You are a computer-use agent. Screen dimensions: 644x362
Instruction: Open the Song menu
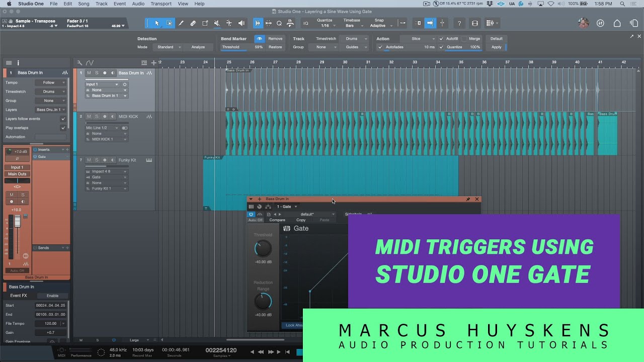click(x=84, y=4)
